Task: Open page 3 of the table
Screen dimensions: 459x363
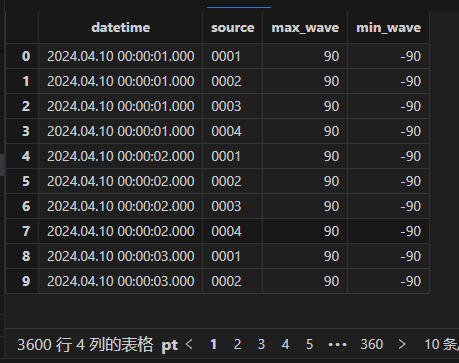Action: click(261, 344)
